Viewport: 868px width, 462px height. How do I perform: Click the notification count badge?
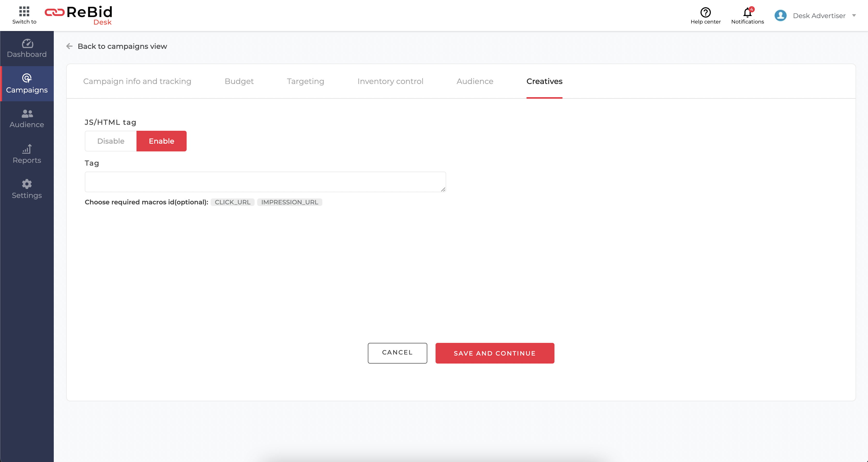[752, 9]
